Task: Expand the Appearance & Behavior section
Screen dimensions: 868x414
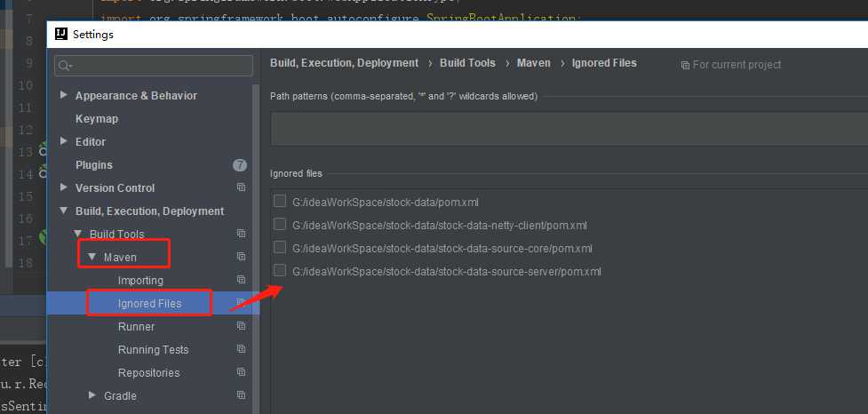Action: pos(64,95)
